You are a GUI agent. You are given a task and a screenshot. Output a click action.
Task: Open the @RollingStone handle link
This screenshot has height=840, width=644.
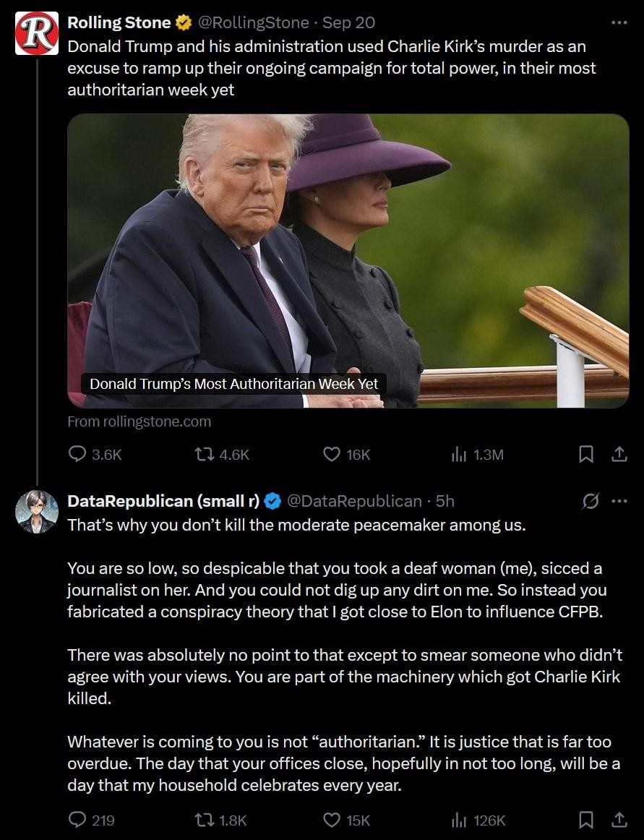254,22
